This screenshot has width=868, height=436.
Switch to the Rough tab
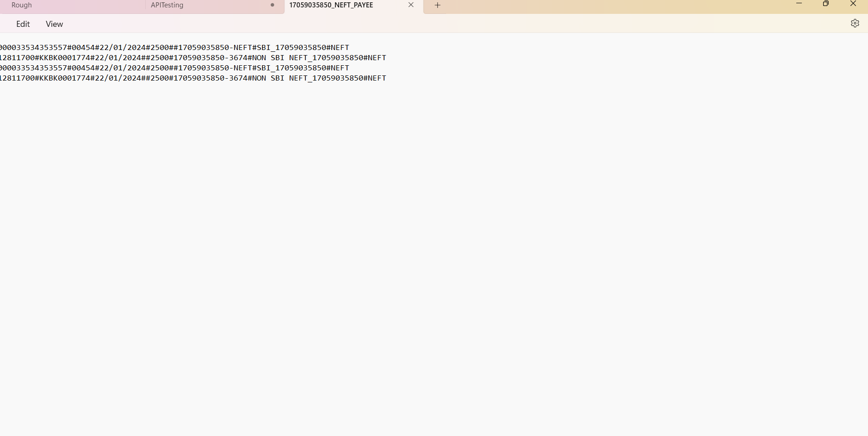pyautogui.click(x=22, y=5)
